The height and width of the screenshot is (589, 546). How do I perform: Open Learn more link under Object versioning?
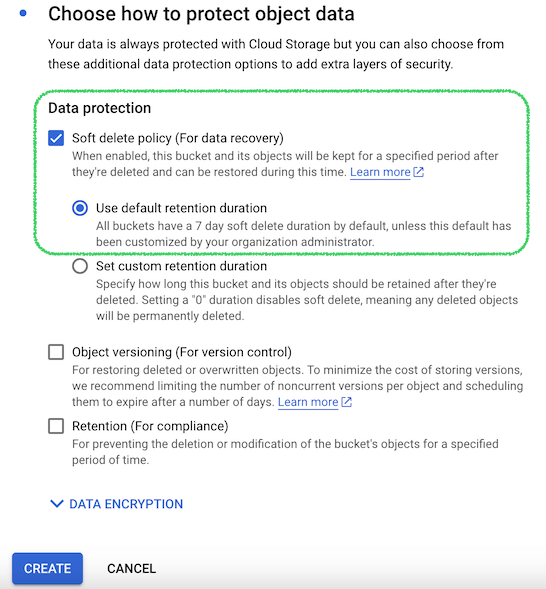[x=308, y=402]
